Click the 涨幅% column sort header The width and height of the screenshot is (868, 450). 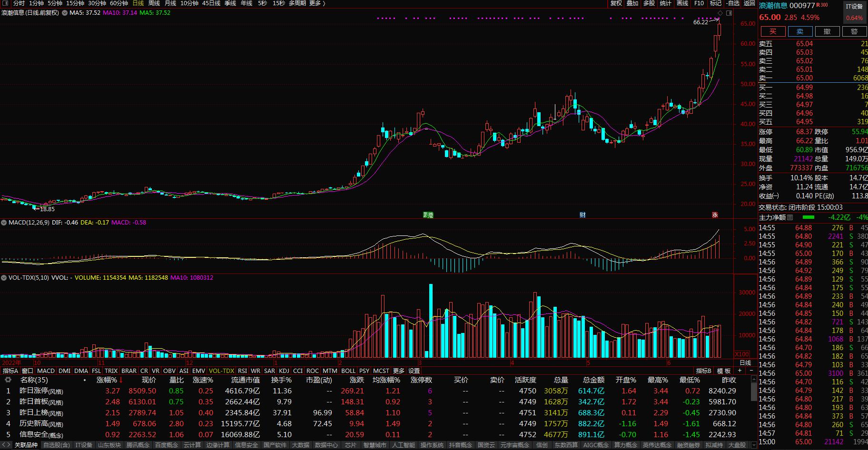[x=109, y=380]
